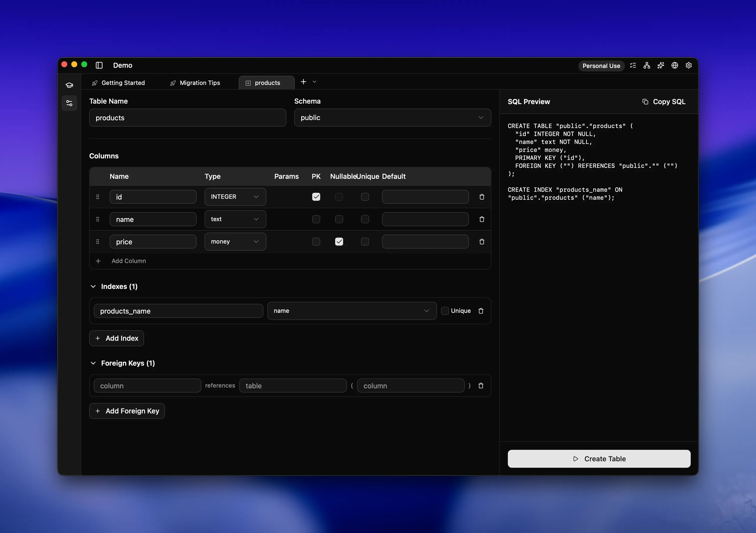Open the settings gear icon
Screen dimensions: 756x533
(688, 65)
